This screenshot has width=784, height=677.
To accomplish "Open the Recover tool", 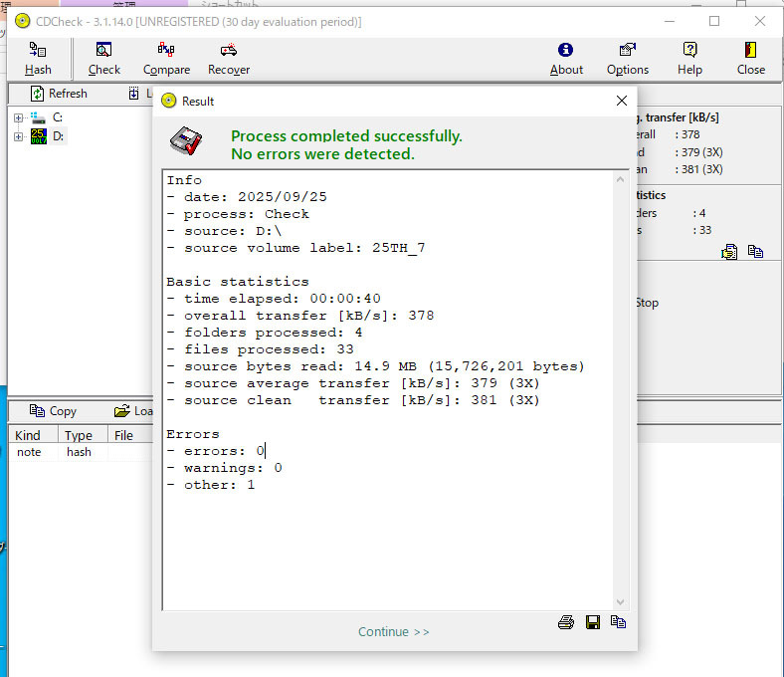I will (229, 58).
